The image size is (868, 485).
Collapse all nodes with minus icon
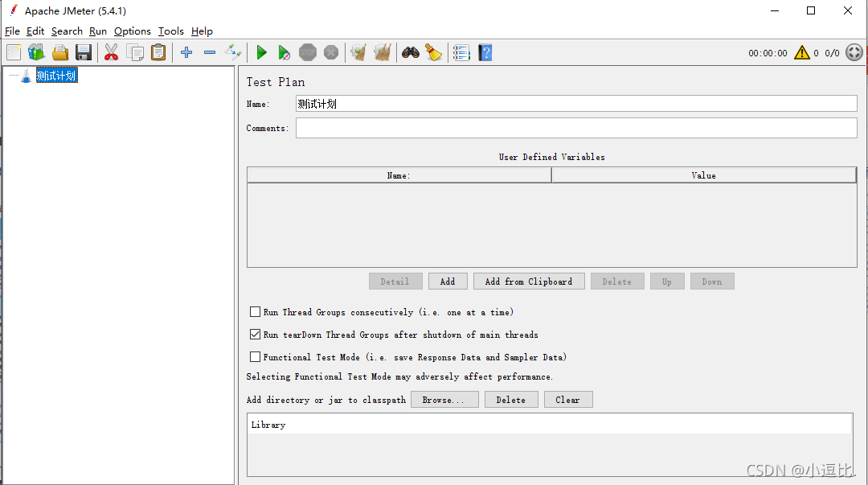point(210,52)
